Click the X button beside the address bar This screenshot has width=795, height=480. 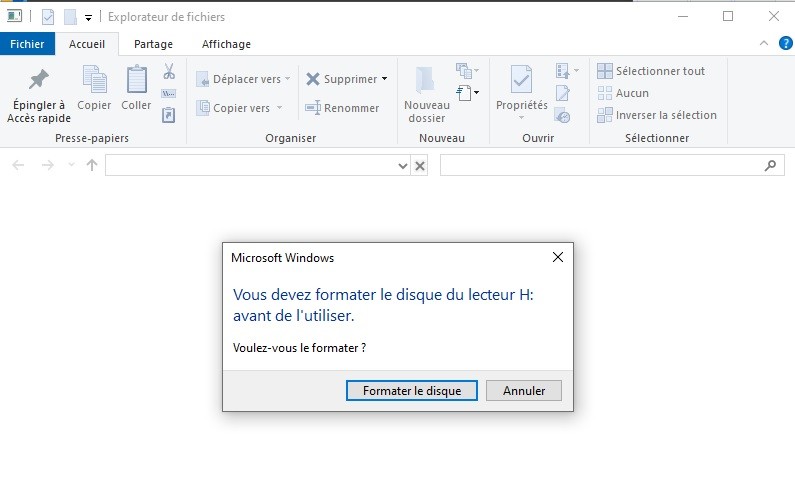click(x=420, y=166)
